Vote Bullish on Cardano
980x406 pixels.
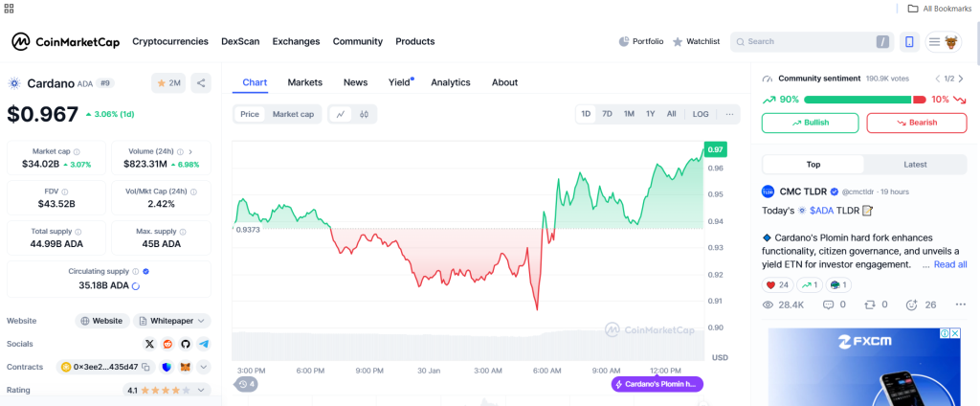(x=810, y=123)
